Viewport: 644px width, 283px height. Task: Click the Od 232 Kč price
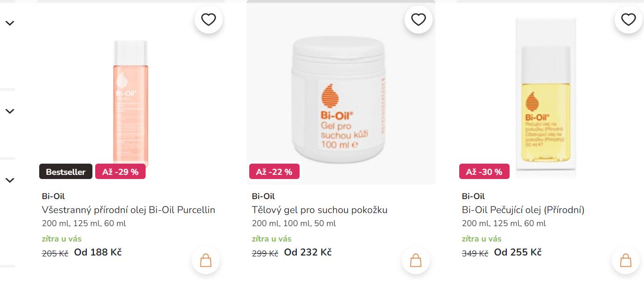pyautogui.click(x=308, y=252)
